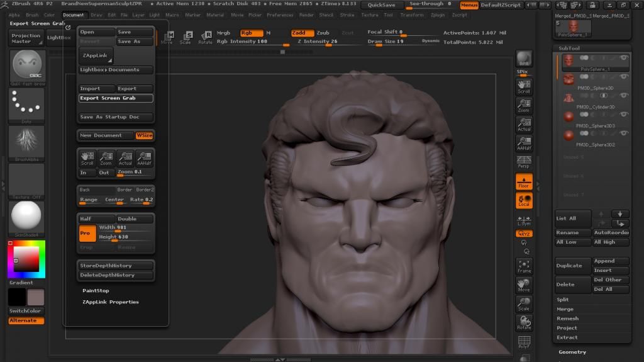Click the Duplicate subtool button
This screenshot has width=644, height=362.
click(x=572, y=266)
